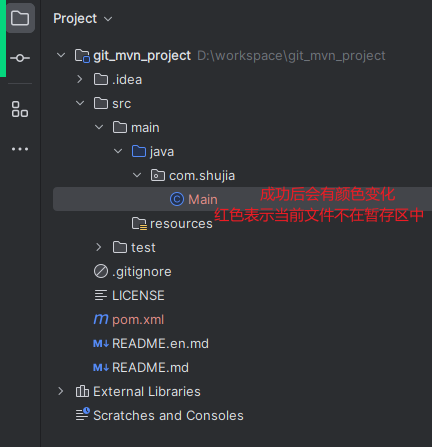Select the pom.xml file
The width and height of the screenshot is (432, 447).
(x=138, y=320)
